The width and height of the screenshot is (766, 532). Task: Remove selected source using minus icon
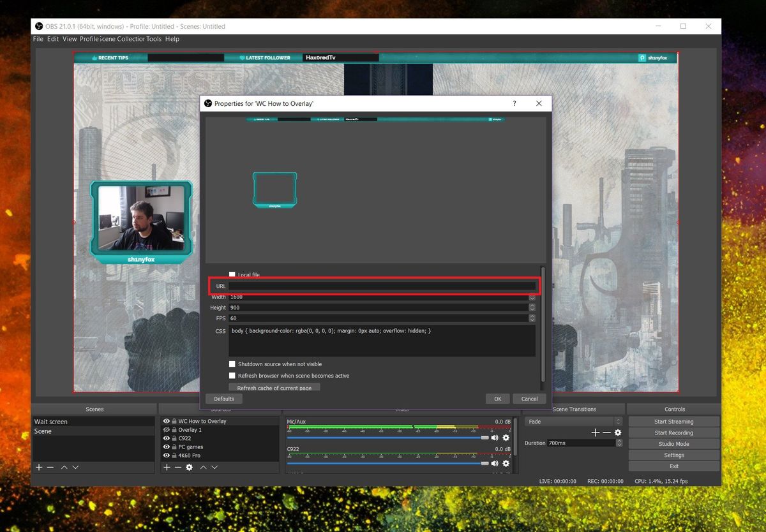point(177,467)
